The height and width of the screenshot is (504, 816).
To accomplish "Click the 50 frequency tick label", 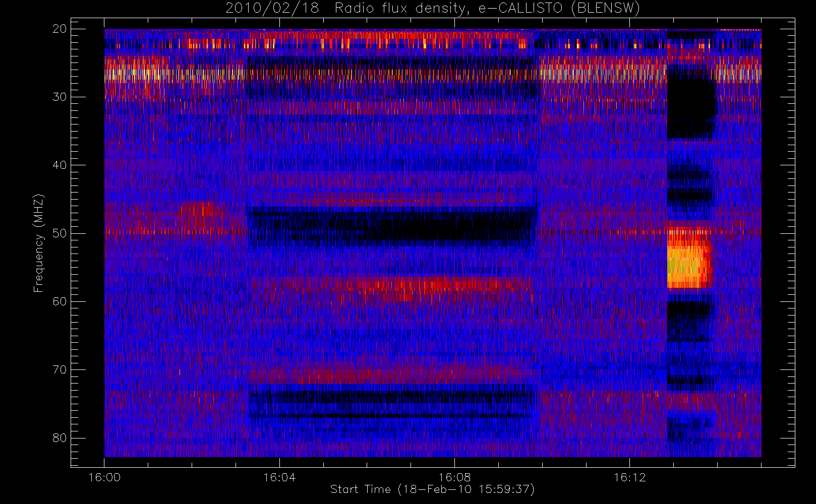I will (x=60, y=233).
